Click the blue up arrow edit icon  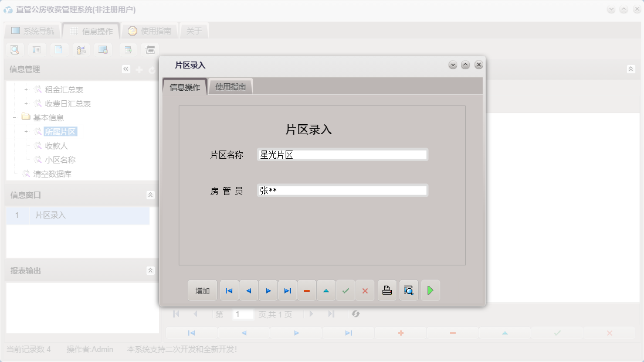click(326, 290)
